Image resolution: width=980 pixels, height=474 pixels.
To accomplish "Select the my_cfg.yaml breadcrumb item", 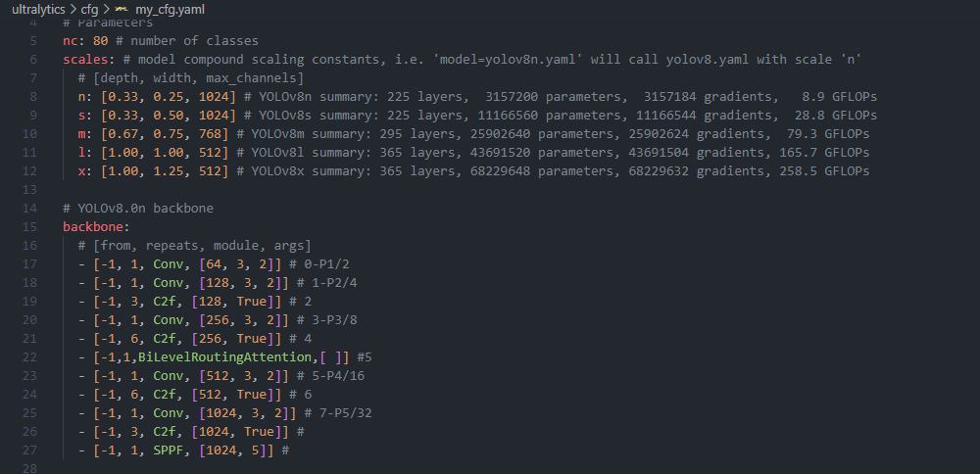I will [x=170, y=9].
